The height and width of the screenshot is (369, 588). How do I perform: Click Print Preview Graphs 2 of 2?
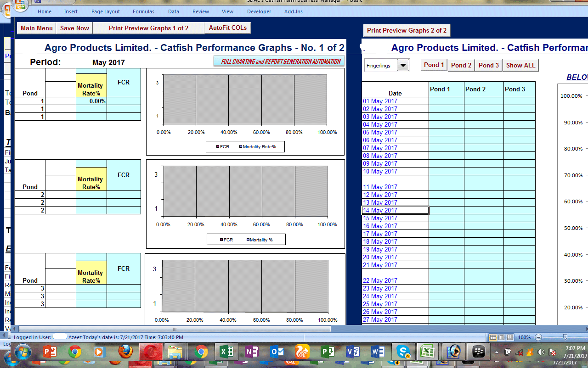click(x=407, y=31)
